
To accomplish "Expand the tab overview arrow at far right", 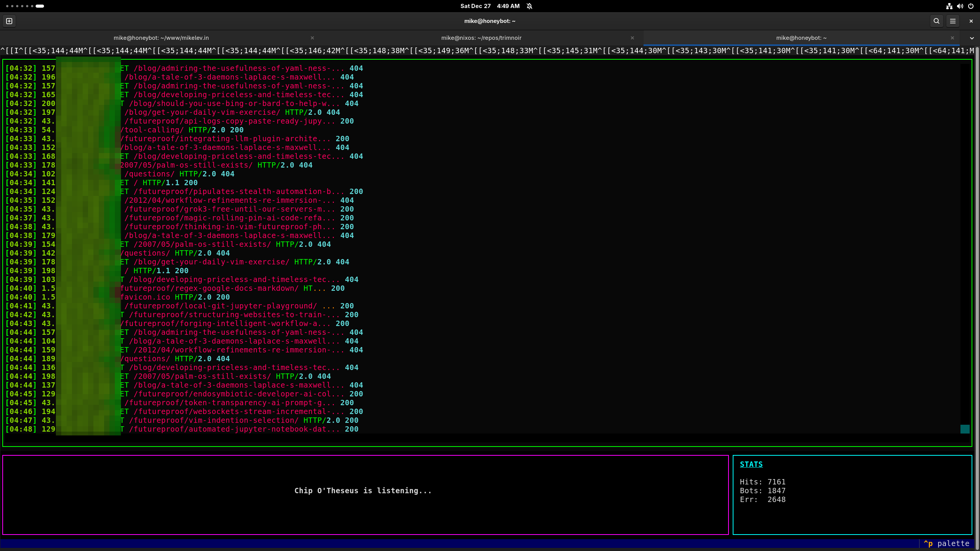I will click(972, 38).
